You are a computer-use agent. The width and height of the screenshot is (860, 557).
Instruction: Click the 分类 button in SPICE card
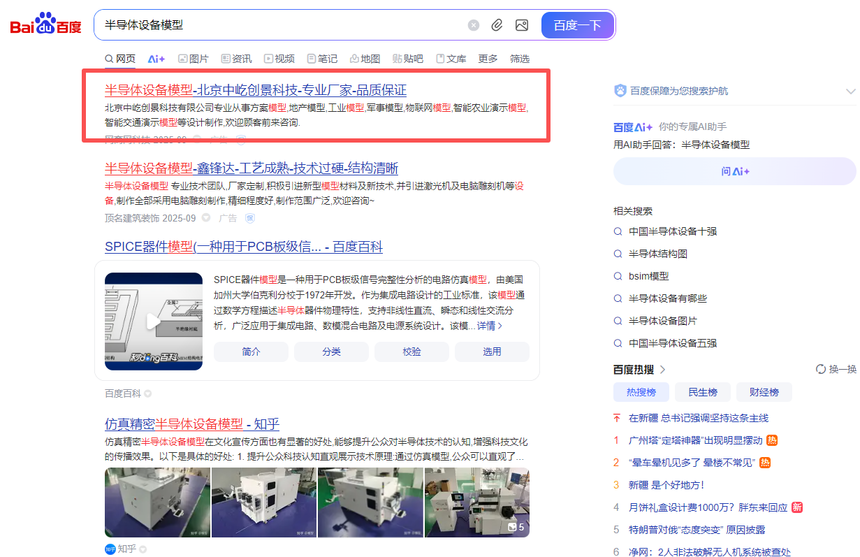click(x=331, y=352)
